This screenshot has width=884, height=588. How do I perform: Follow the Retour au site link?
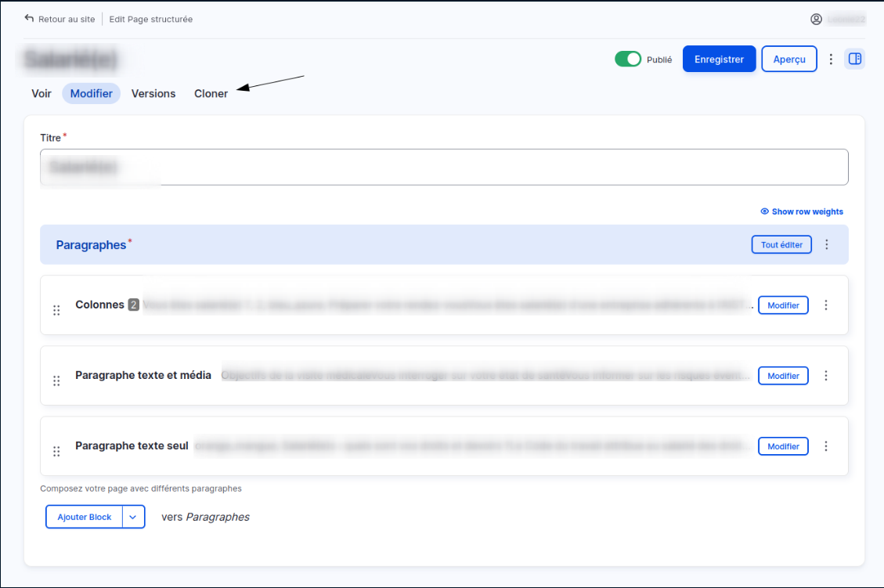coord(67,19)
